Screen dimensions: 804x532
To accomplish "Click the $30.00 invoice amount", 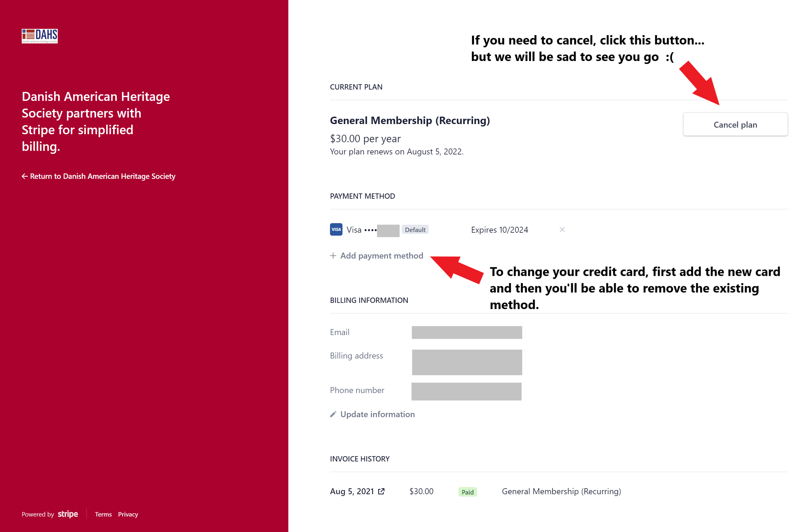I will coord(421,491).
